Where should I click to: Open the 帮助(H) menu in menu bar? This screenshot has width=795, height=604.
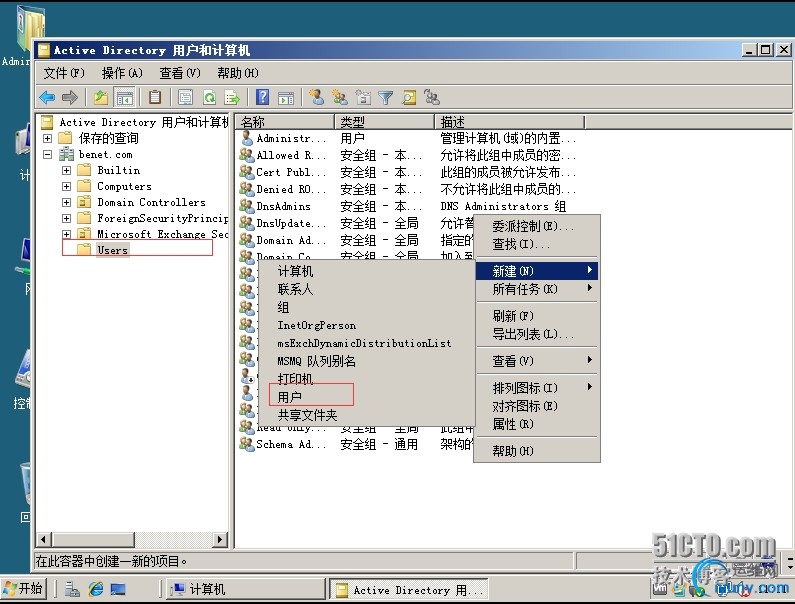point(238,73)
